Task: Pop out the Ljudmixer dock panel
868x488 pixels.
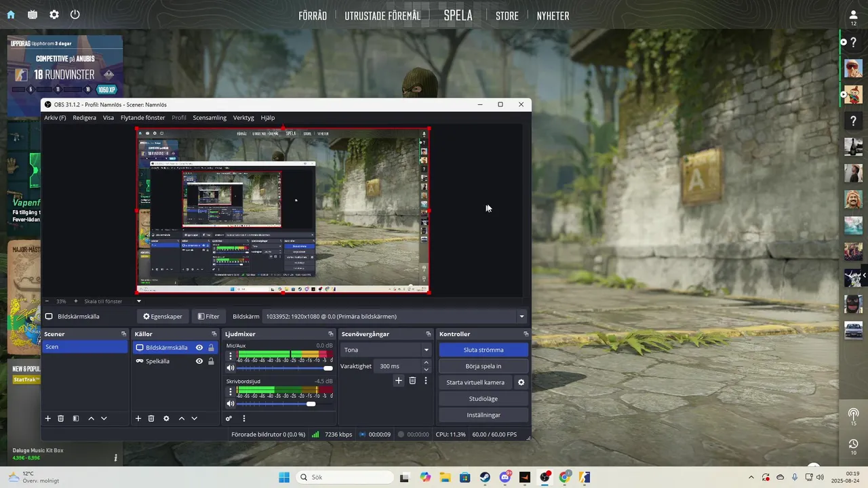Action: (x=330, y=334)
